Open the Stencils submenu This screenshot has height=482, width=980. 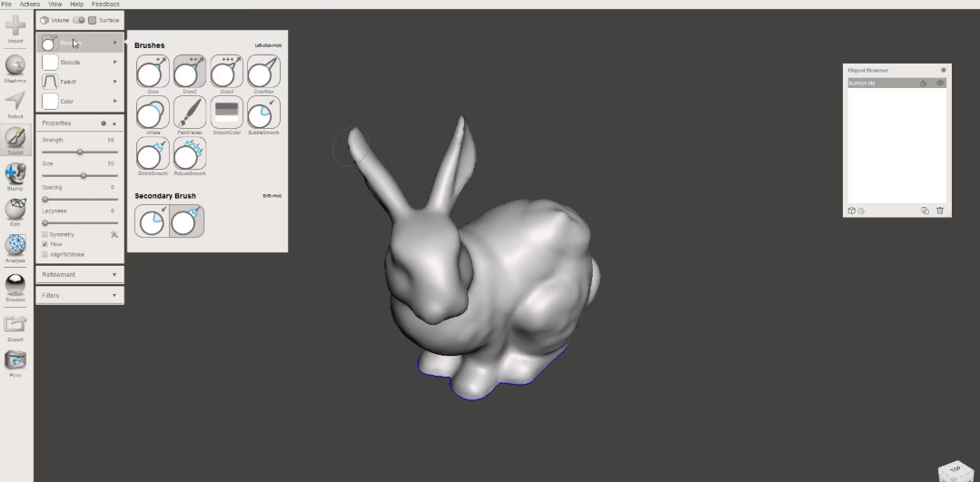coord(79,62)
